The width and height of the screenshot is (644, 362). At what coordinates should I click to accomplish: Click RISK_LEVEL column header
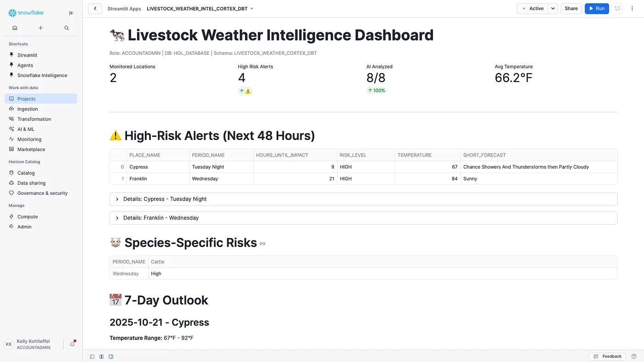point(366,155)
